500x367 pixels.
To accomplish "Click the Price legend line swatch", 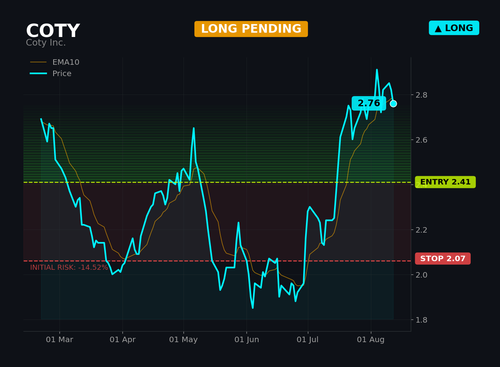I will pyautogui.click(x=38, y=73).
